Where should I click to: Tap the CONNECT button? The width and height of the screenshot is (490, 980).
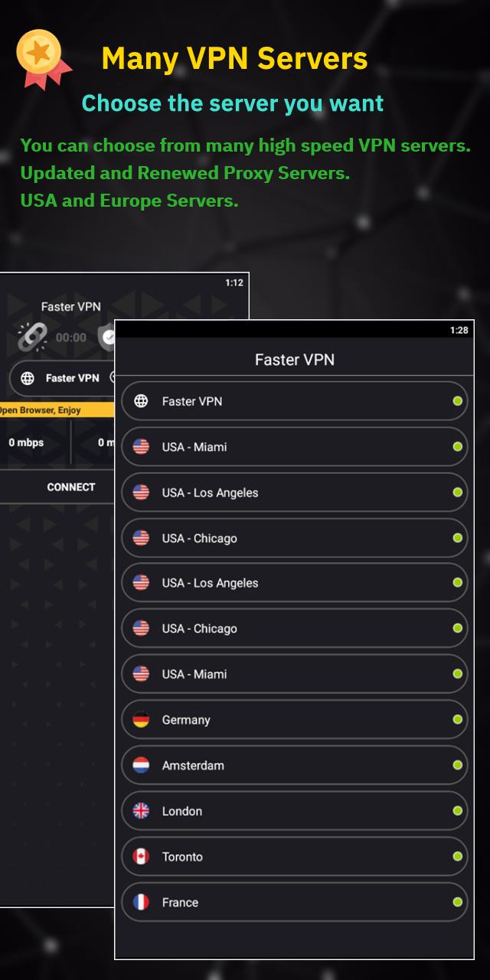tap(57, 487)
